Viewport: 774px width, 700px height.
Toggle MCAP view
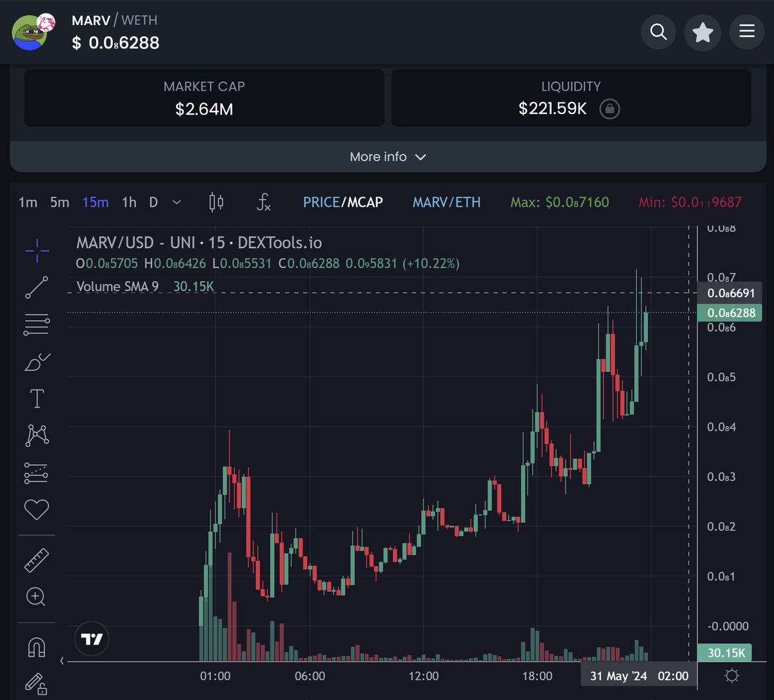click(365, 202)
